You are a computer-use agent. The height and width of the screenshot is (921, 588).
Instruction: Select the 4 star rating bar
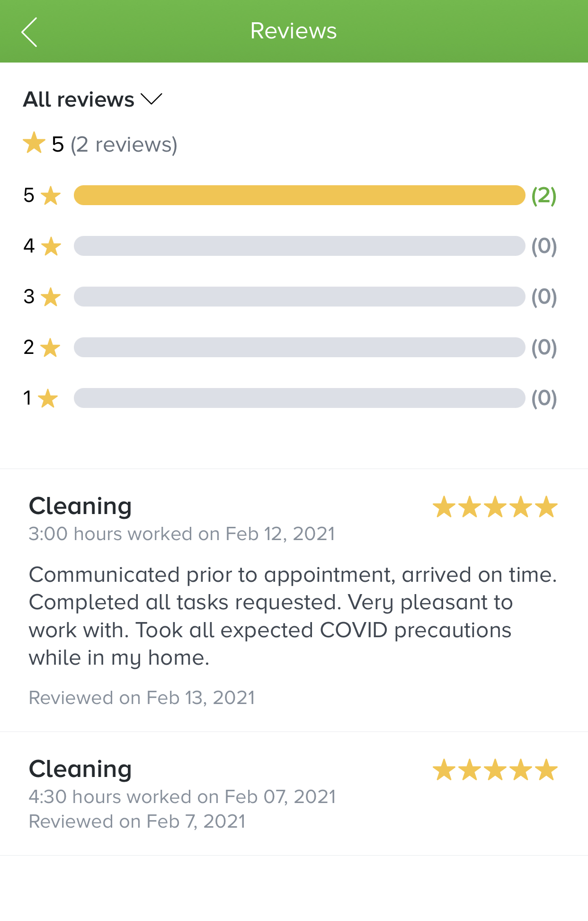pos(299,246)
